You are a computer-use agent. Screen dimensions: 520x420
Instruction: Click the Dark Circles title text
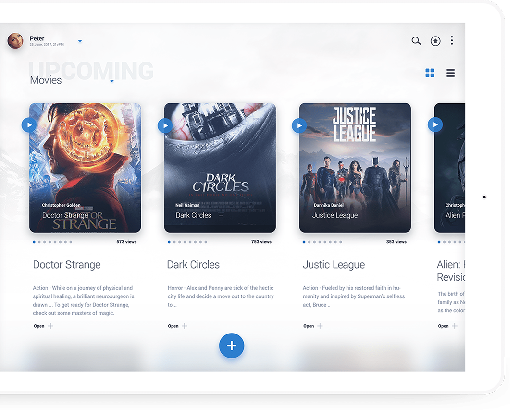(x=193, y=265)
